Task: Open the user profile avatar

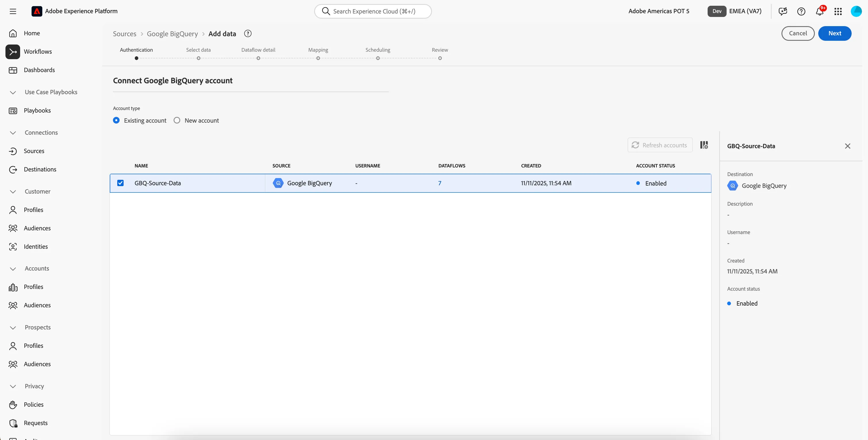Action: (856, 11)
